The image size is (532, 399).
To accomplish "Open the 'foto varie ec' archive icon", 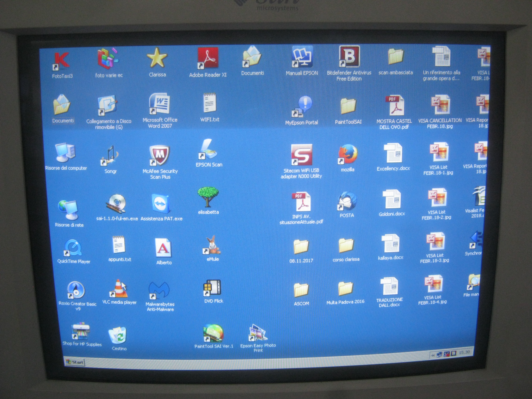I will [x=108, y=59].
